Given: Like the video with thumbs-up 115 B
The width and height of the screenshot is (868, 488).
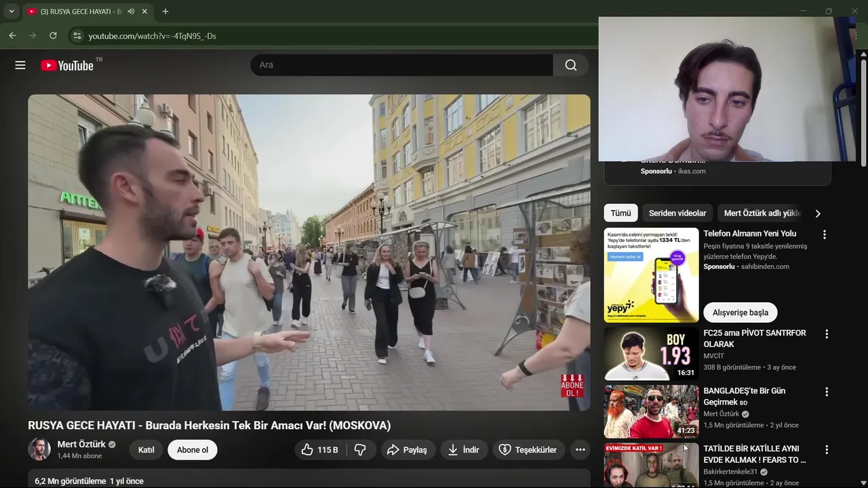Looking at the screenshot, I should 321,449.
